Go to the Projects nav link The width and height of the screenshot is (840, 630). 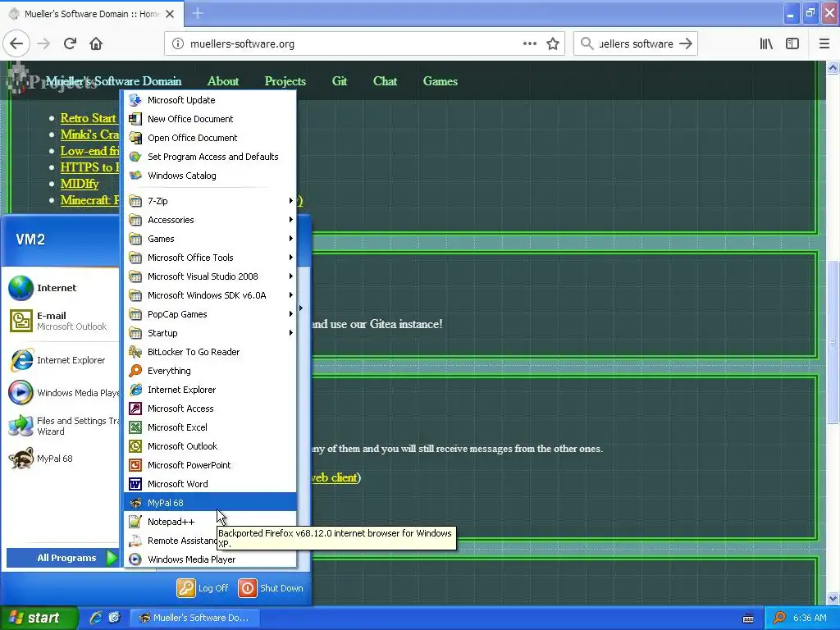[285, 81]
